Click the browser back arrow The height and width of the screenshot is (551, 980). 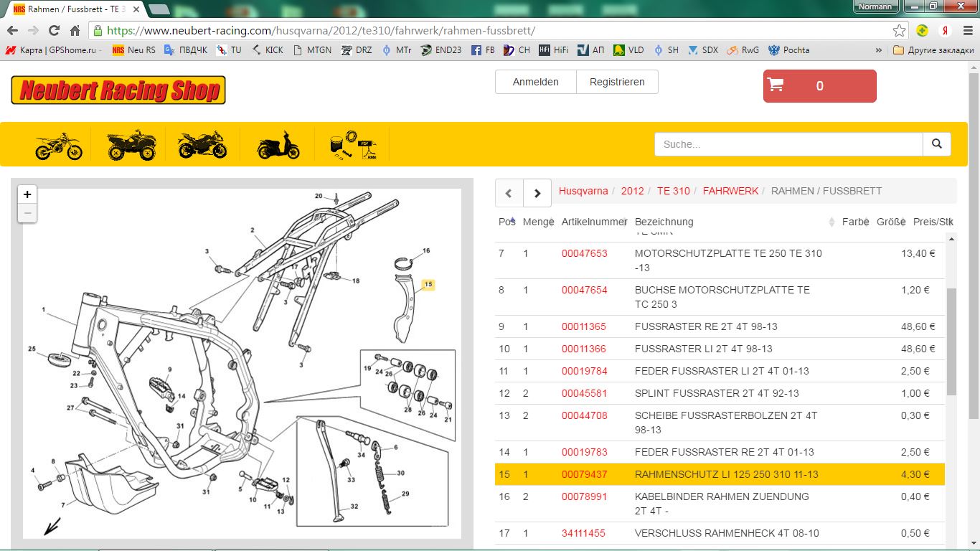(x=12, y=31)
